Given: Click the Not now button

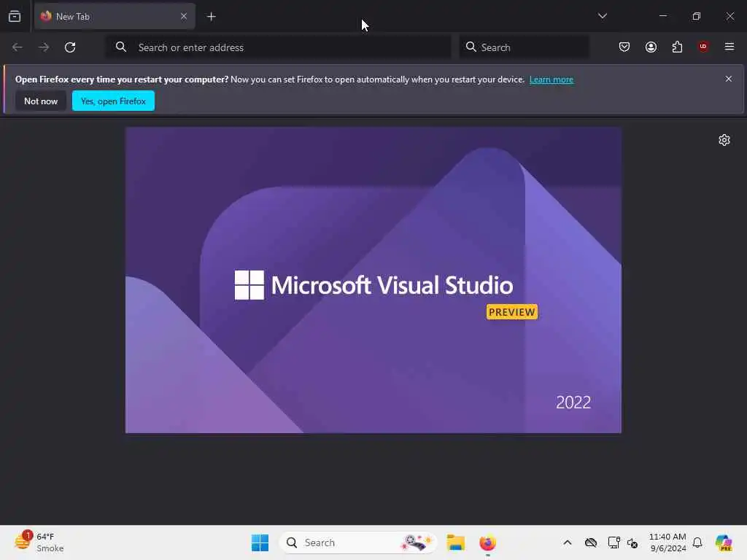Looking at the screenshot, I should (x=41, y=101).
